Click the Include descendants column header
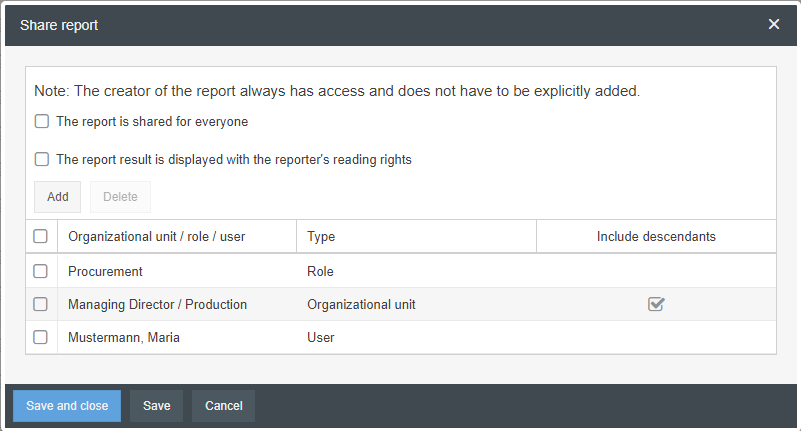801x431 pixels. pos(655,237)
